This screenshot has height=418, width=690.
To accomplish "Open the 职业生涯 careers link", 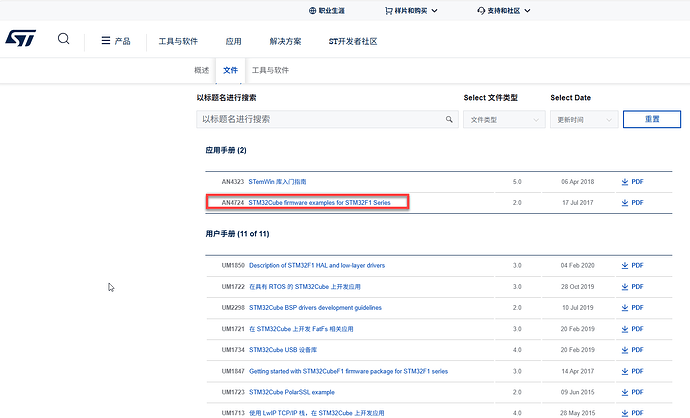I will click(331, 11).
